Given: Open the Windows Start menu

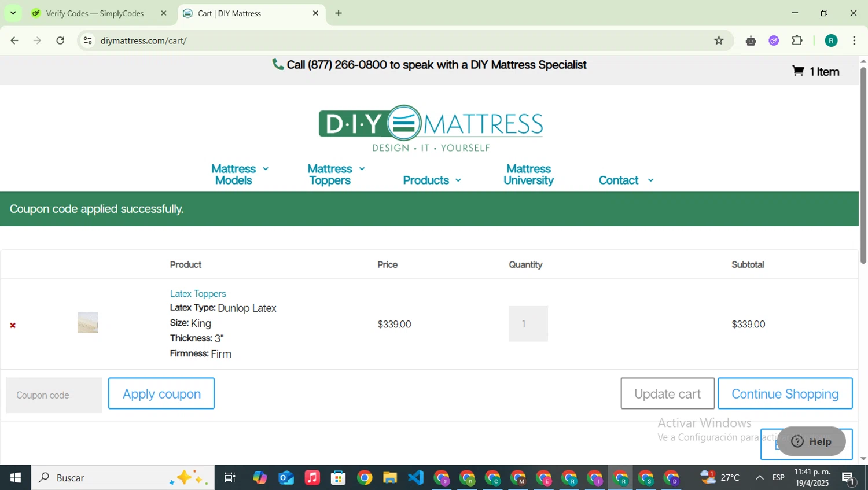Looking at the screenshot, I should point(16,478).
